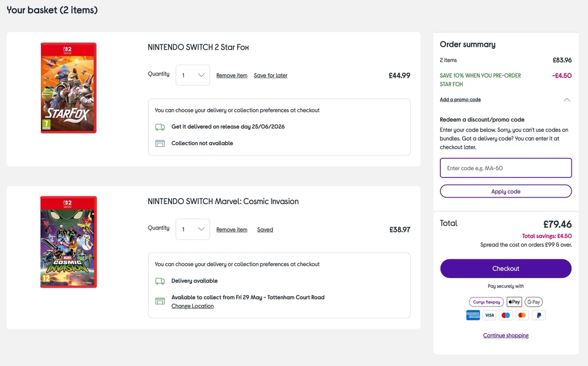Click Total savings: £4.50 text
Image resolution: width=588 pixels, height=366 pixels.
(x=547, y=236)
